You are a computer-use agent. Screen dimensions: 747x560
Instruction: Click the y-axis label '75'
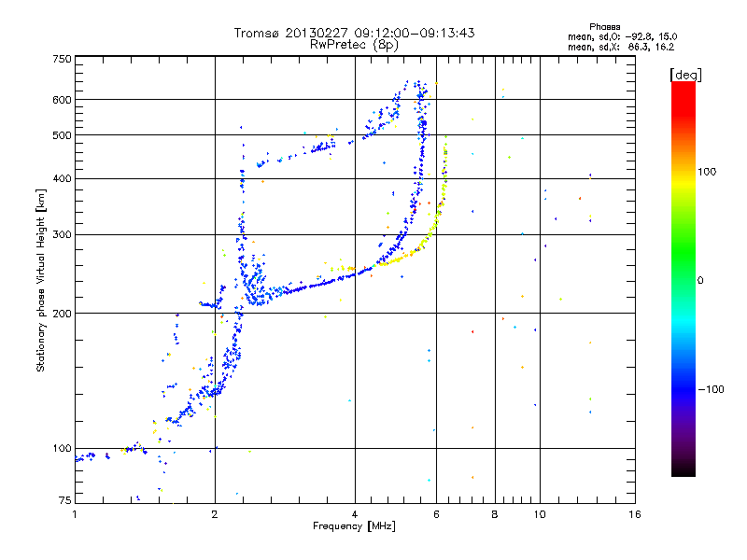click(x=65, y=500)
